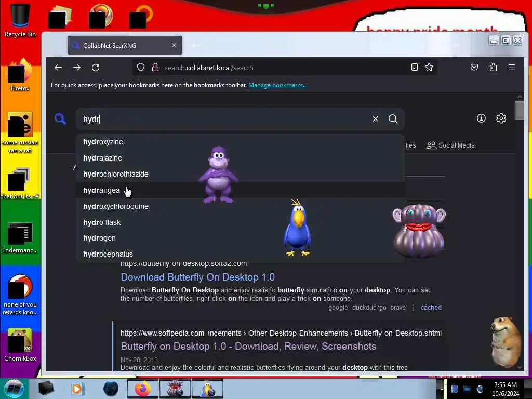Image resolution: width=532 pixels, height=399 pixels.
Task: Click the SearXNG logo magnifier
Action: coord(60,119)
